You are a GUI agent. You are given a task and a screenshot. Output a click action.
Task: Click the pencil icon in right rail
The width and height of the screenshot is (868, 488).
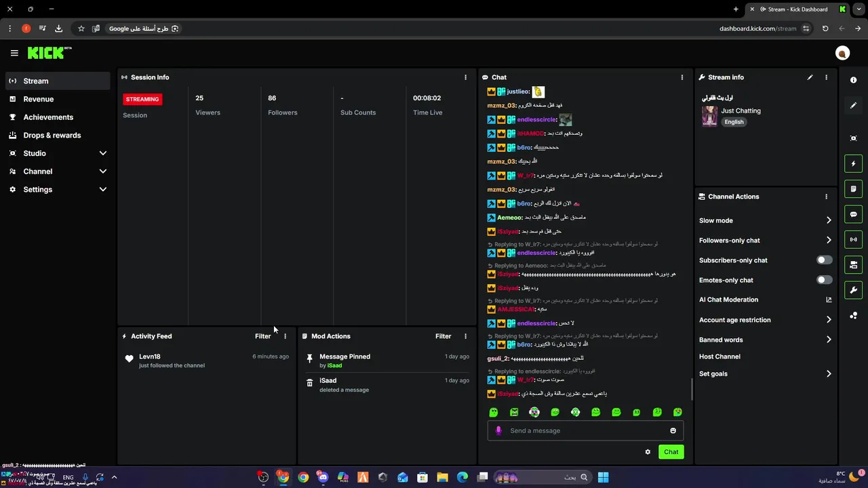click(853, 106)
